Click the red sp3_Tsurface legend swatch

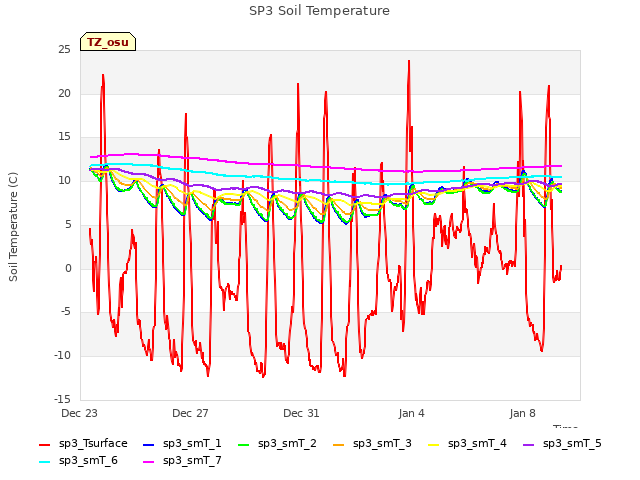click(44, 444)
